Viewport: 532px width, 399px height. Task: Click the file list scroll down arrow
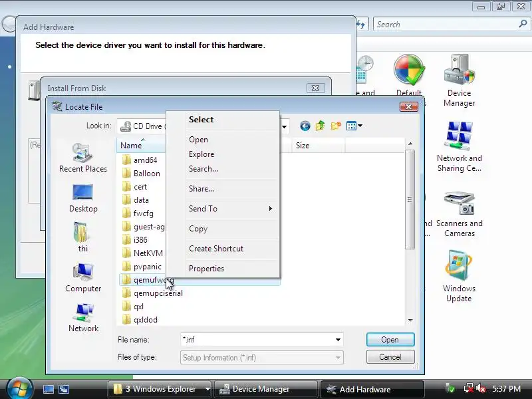[x=410, y=320]
